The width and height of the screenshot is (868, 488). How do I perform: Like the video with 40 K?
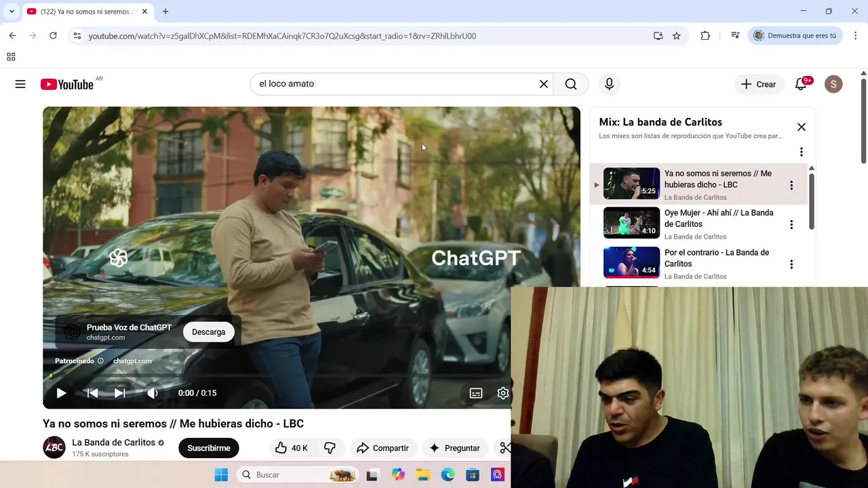[x=292, y=448]
